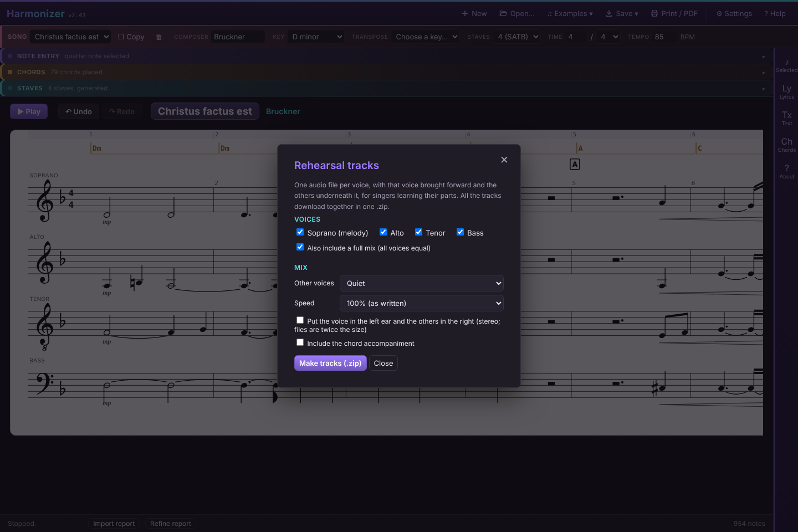Click the Undo button

pyautogui.click(x=79, y=111)
